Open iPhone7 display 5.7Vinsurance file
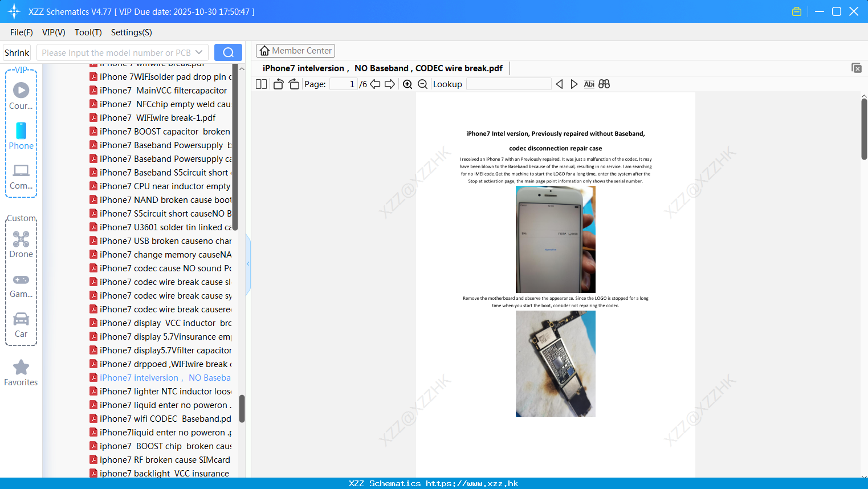 [x=160, y=337]
